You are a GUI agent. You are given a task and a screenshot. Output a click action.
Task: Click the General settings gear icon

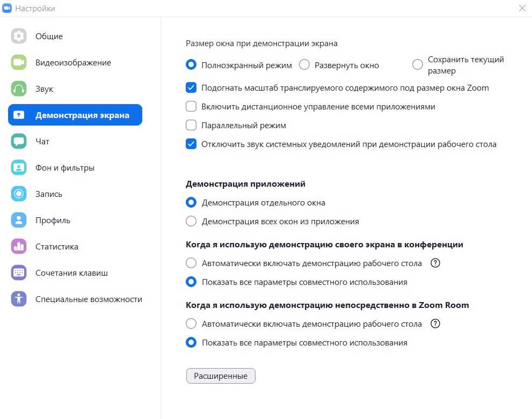click(19, 36)
